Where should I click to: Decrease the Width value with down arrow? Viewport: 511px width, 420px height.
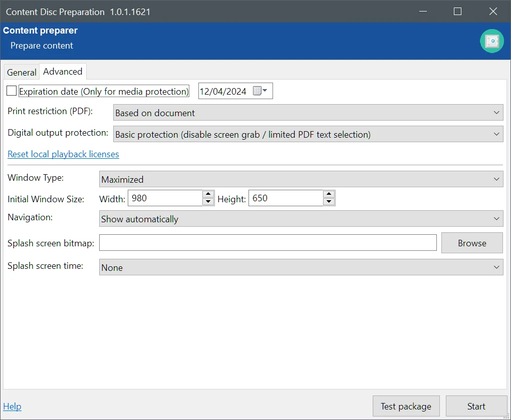[x=208, y=202]
